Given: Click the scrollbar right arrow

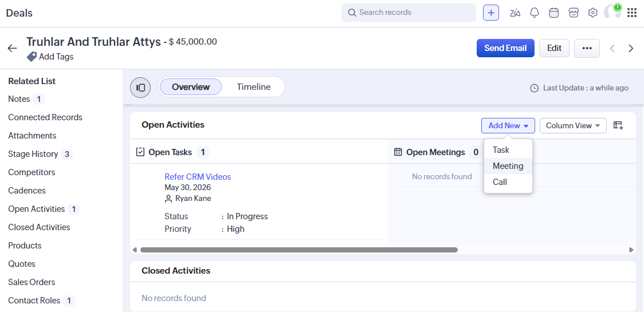Looking at the screenshot, I should click(631, 250).
